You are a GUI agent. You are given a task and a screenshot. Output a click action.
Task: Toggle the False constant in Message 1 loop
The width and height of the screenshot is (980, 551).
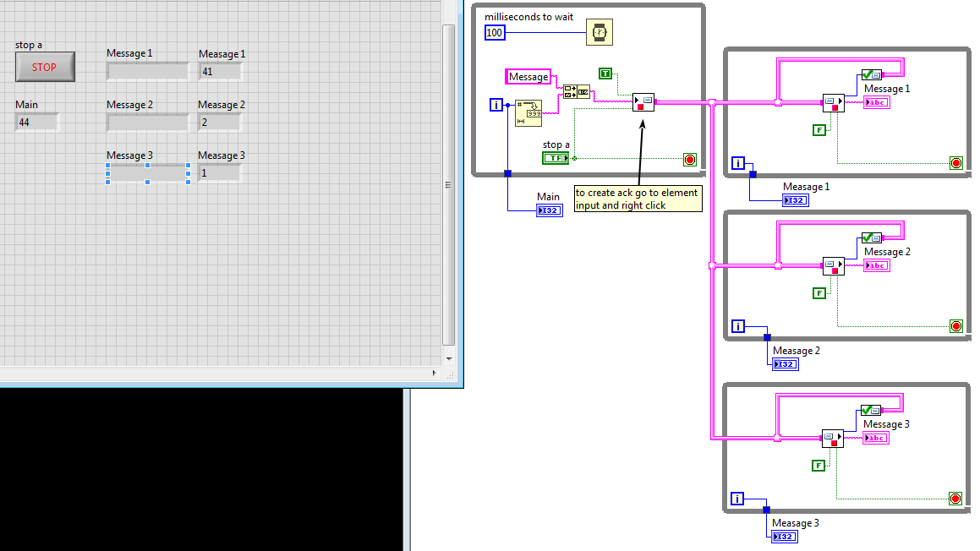coord(818,129)
